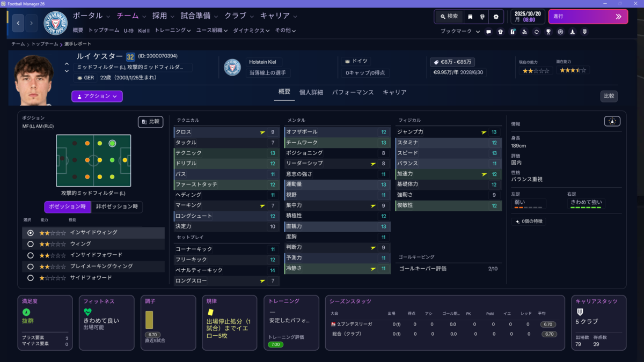Screen dimensions: 644x362
Task: Click the yellow form bar under 調子
Action: point(149,320)
